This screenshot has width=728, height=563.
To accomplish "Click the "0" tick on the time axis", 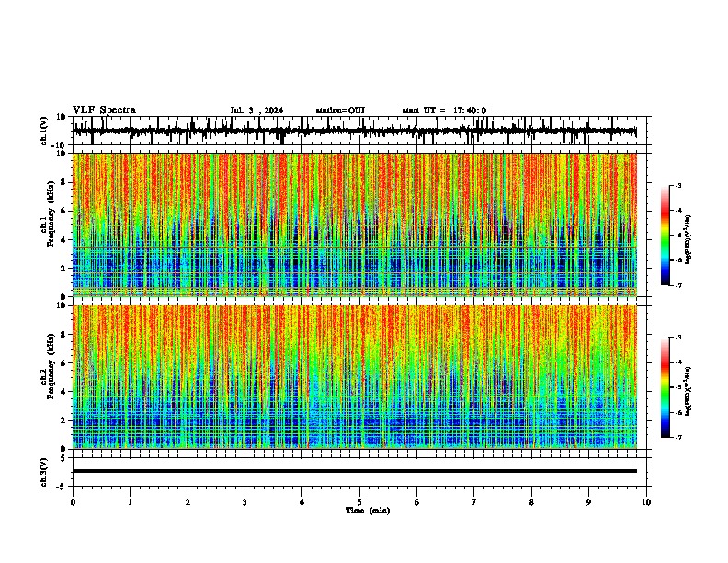I will click(73, 502).
